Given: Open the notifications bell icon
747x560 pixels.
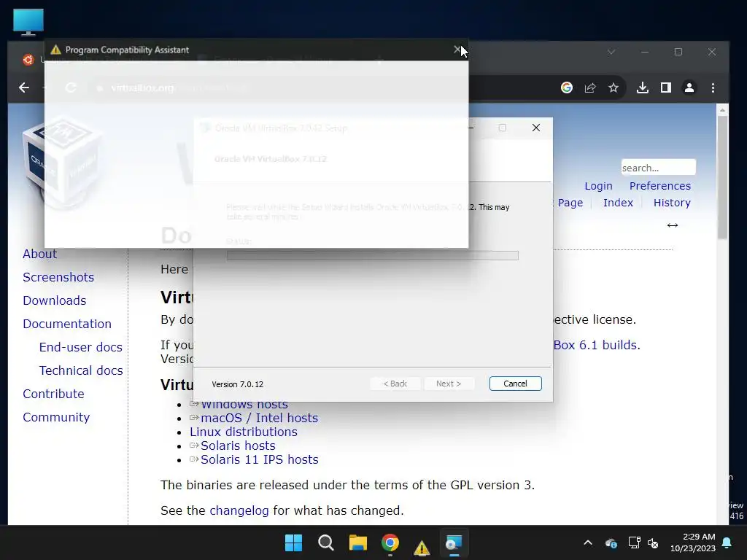Looking at the screenshot, I should [x=727, y=542].
